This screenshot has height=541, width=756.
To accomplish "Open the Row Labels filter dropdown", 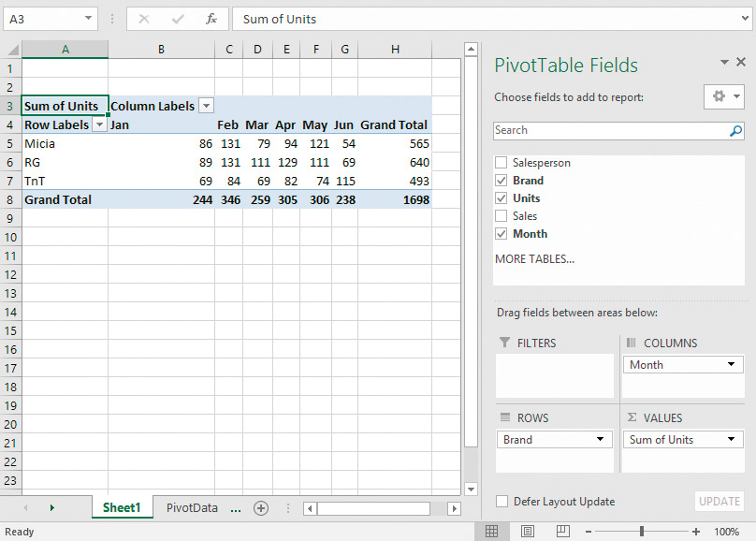I will (99, 124).
